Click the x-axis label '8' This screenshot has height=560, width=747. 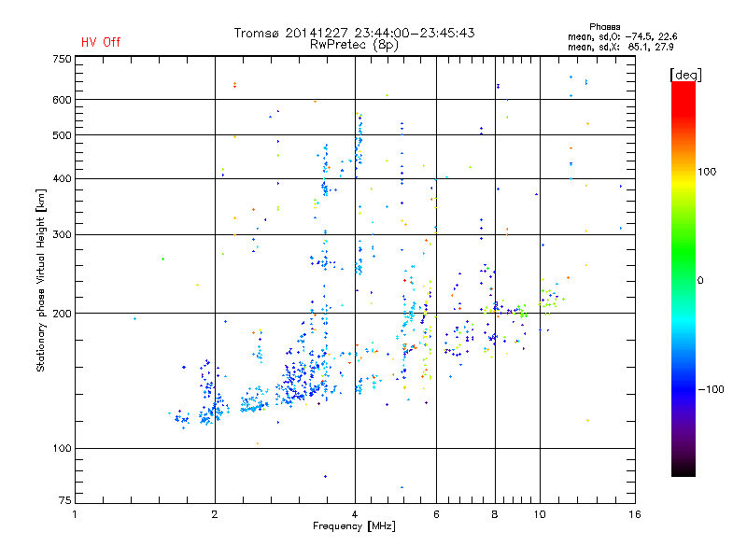point(495,514)
